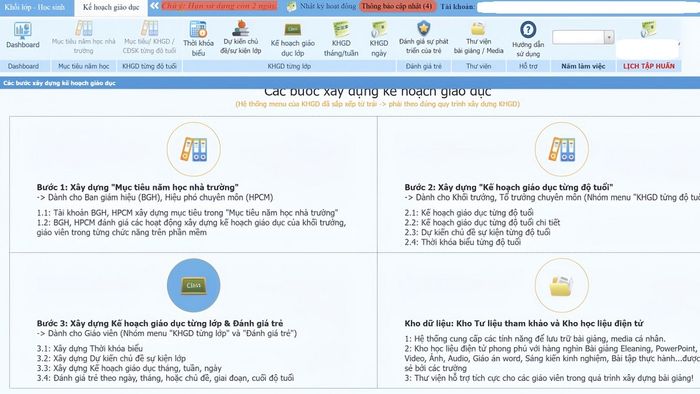This screenshot has width=700, height=394.
Task: Click the Hỗ trợ group label
Action: (528, 66)
